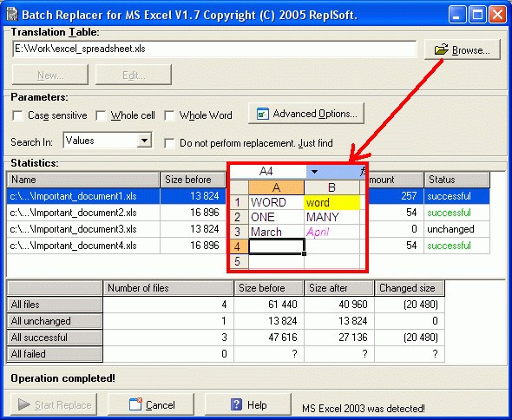Screen dimensions: 512x420
Task: Click the Translation Table path field
Action: (x=214, y=49)
